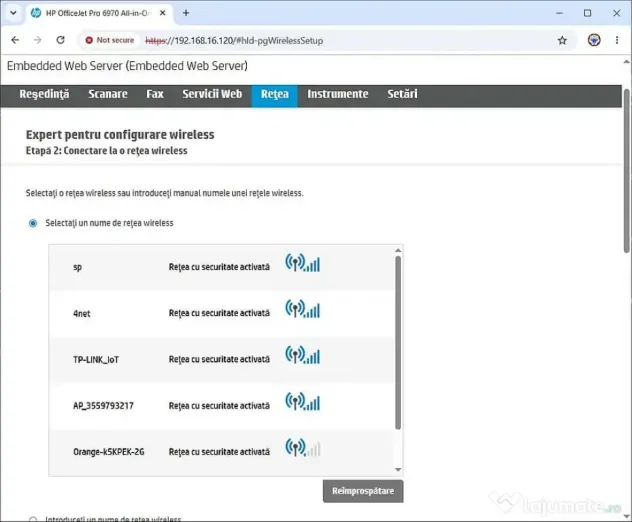Click the network list scrollbar thumb
The height and width of the screenshot is (522, 632).
point(398,343)
